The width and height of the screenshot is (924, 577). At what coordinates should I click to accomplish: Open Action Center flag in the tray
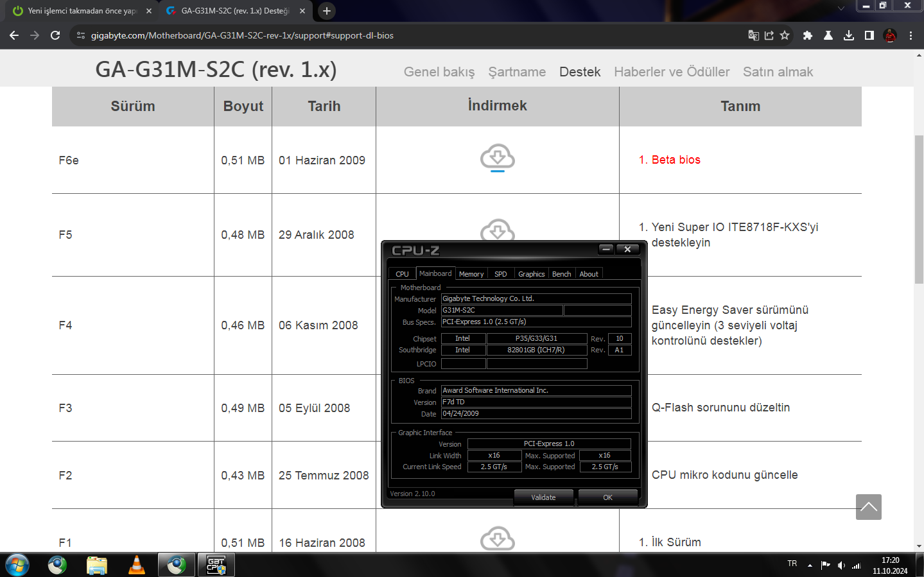(826, 565)
